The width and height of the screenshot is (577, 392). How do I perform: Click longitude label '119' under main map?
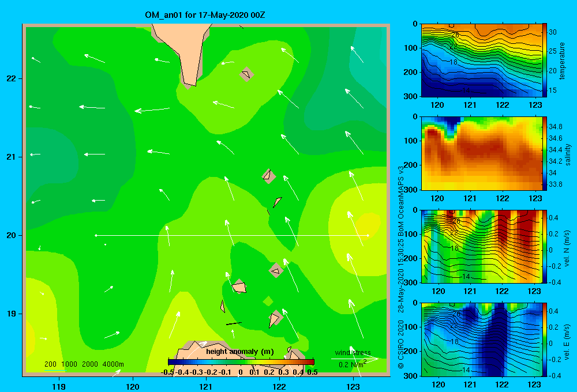tap(59, 386)
